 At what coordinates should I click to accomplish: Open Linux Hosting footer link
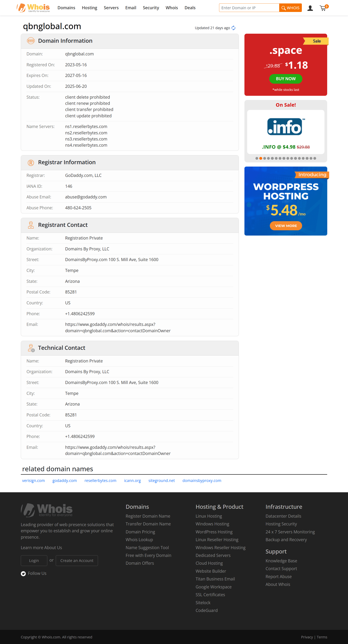(209, 516)
